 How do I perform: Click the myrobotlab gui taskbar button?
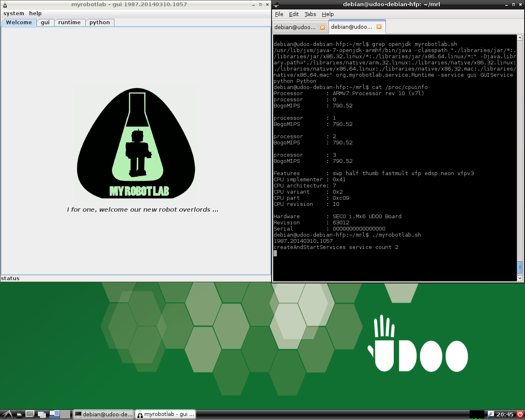tap(165, 414)
